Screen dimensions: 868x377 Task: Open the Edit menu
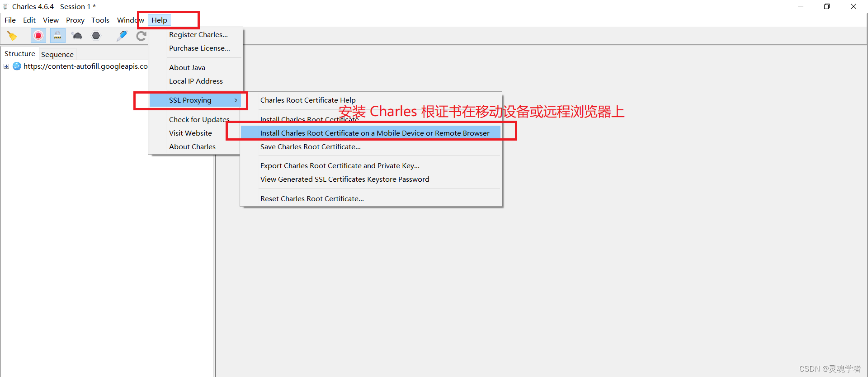point(29,20)
